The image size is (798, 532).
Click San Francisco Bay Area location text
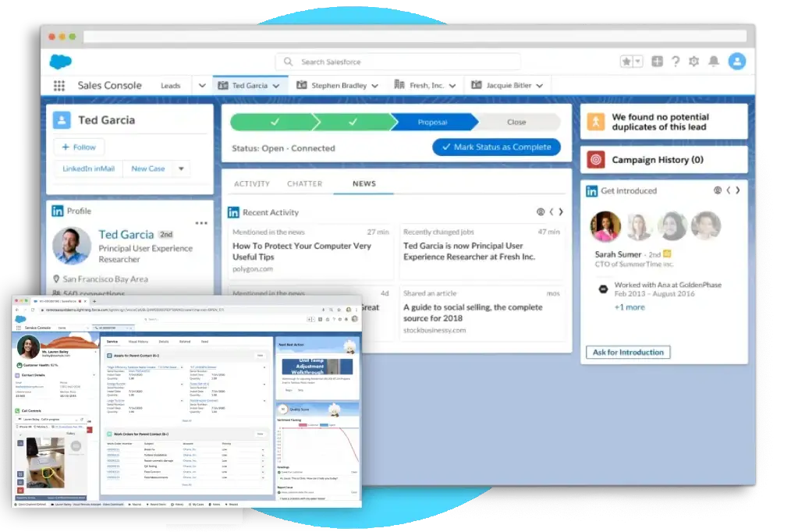tap(105, 279)
